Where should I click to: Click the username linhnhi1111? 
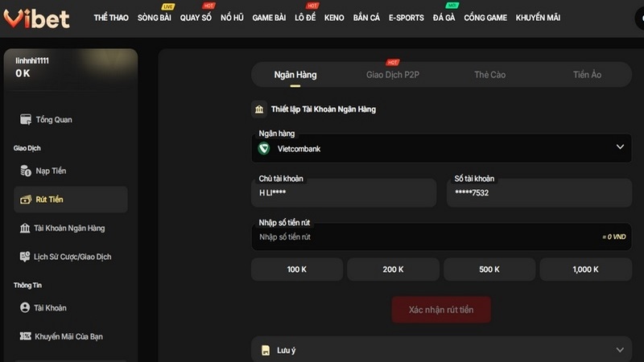coord(32,61)
